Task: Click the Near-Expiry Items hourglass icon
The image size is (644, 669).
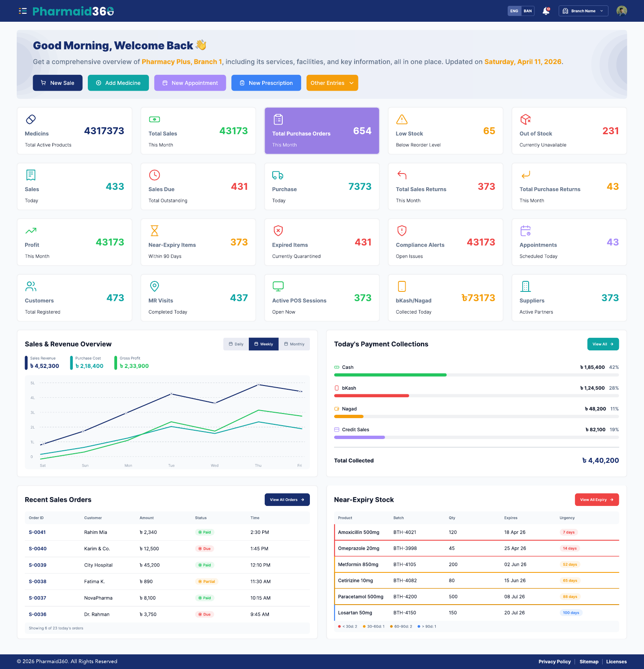Action: pos(154,231)
